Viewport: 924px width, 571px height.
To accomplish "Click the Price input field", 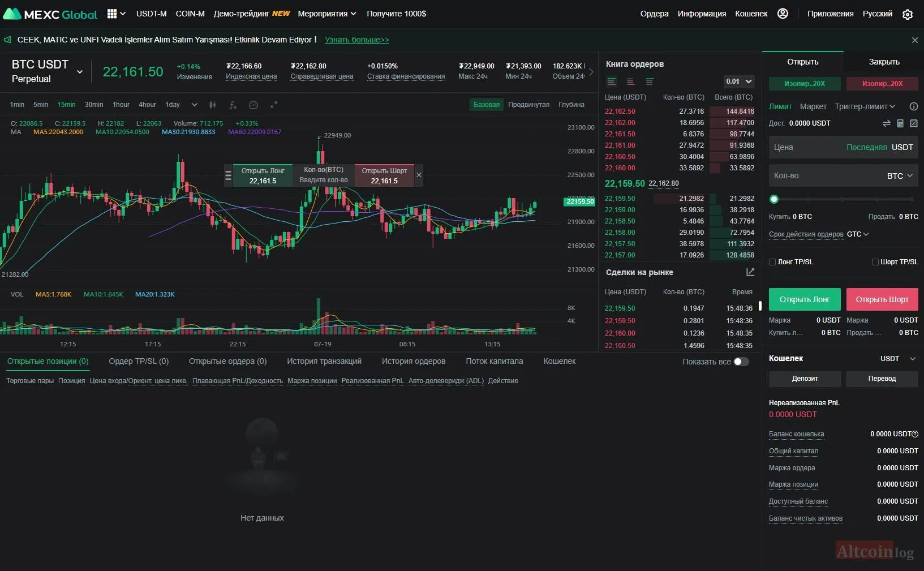I will [843, 147].
